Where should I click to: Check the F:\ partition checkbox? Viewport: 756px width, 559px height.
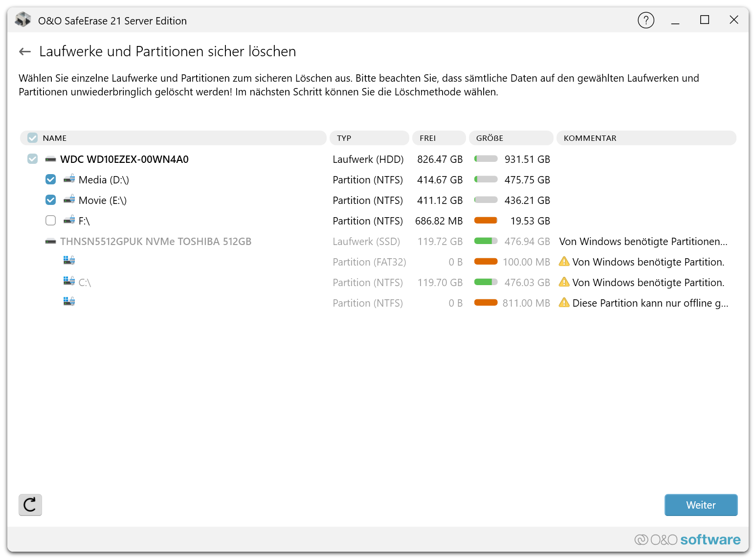pos(50,221)
